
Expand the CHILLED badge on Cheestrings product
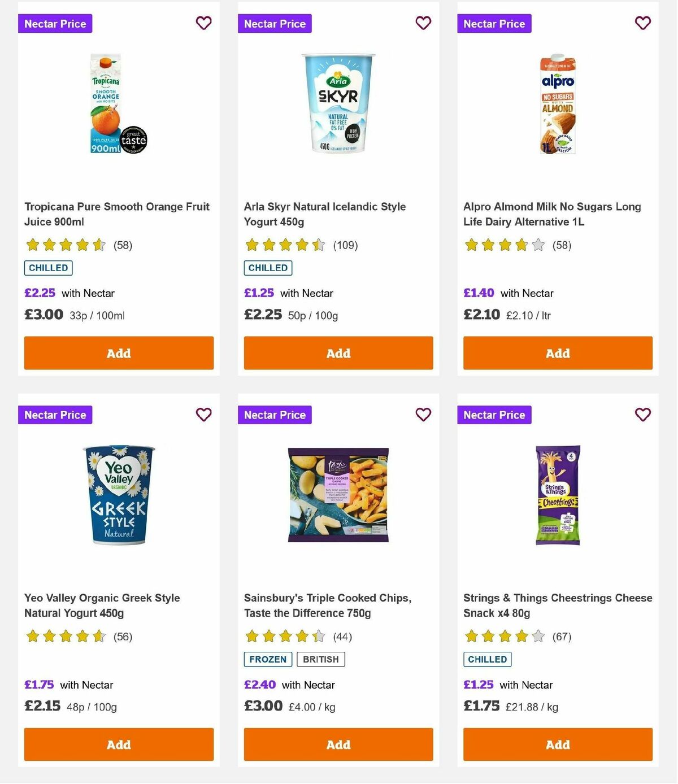click(x=487, y=659)
